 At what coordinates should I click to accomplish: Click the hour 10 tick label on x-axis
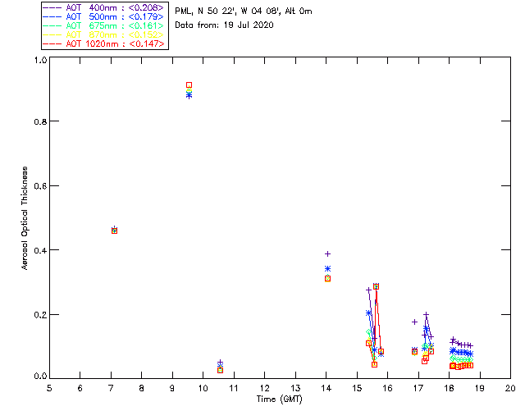(x=203, y=388)
